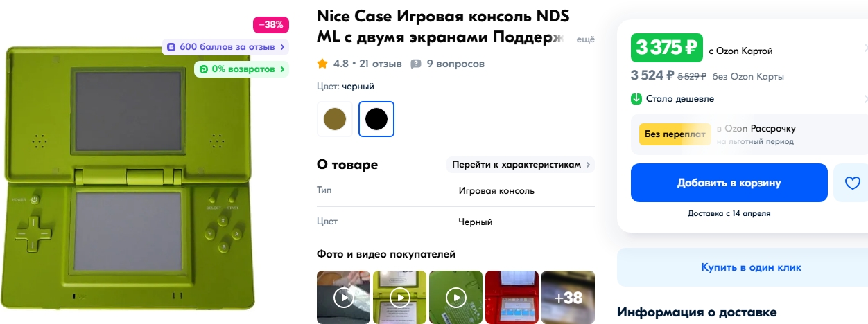The image size is (868, 324).
Task: Open the 600 баллов за отзыв badge
Action: point(226,47)
